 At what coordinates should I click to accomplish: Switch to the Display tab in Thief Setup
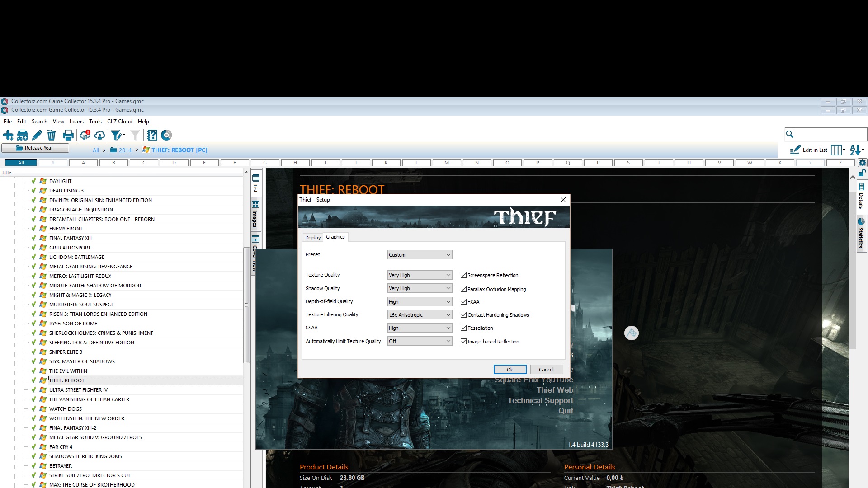pos(312,238)
